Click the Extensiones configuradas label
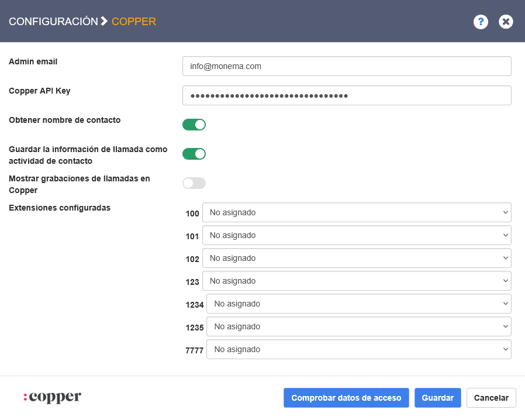This screenshot has height=420, width=525. coord(60,208)
